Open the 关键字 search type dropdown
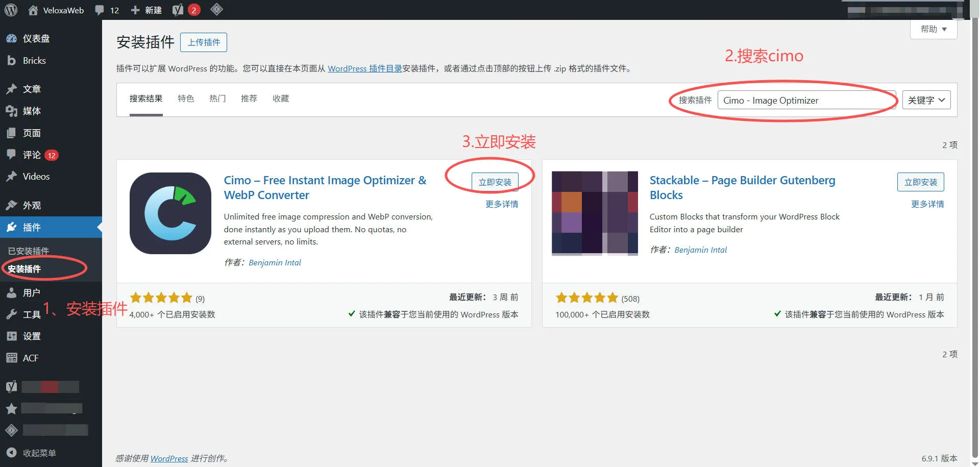Screen dimensions: 980x467 [x=926, y=100]
